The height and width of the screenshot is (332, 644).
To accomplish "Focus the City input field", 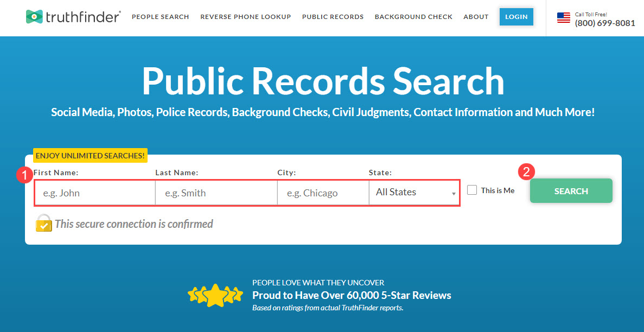I will point(323,193).
